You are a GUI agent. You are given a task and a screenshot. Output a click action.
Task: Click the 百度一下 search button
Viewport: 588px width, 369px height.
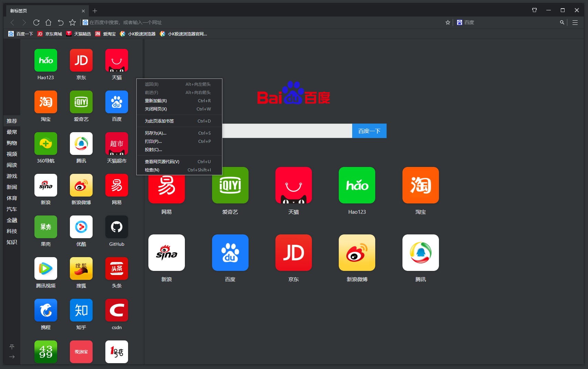(x=369, y=131)
